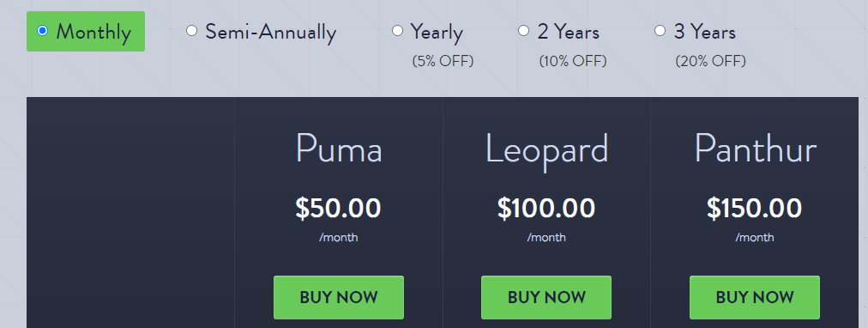This screenshot has width=868, height=328.
Task: Pick the 2 Years radio option
Action: 524,31
